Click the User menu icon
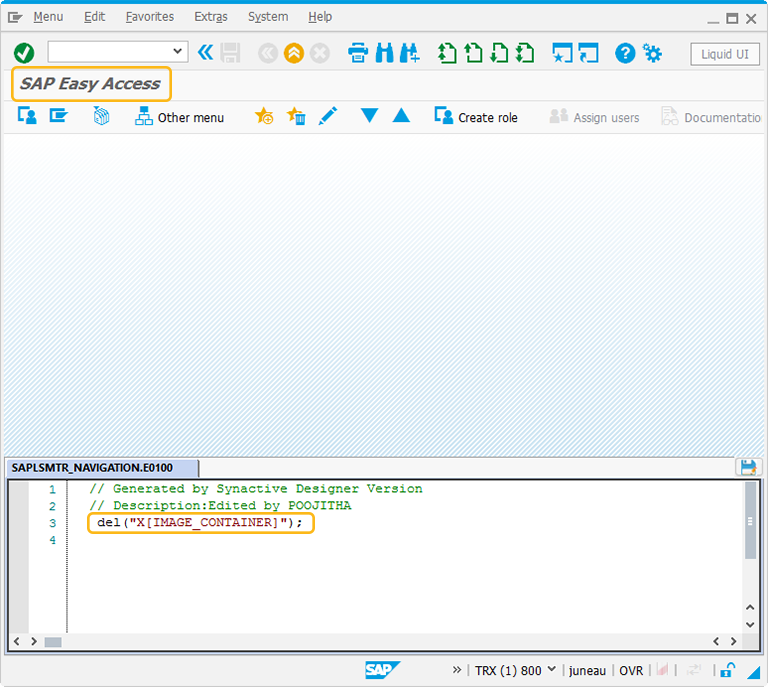 (x=27, y=116)
